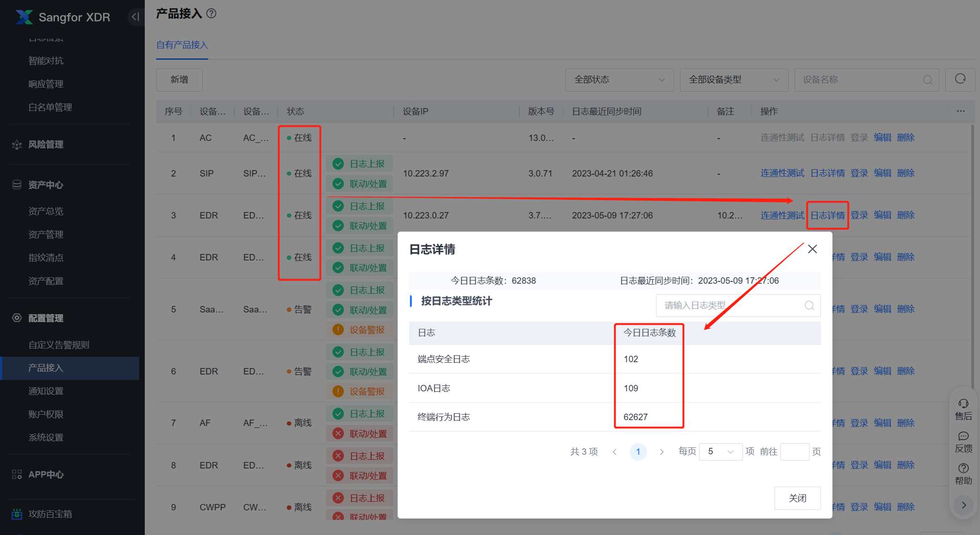Click the 新增 button to add device

179,80
